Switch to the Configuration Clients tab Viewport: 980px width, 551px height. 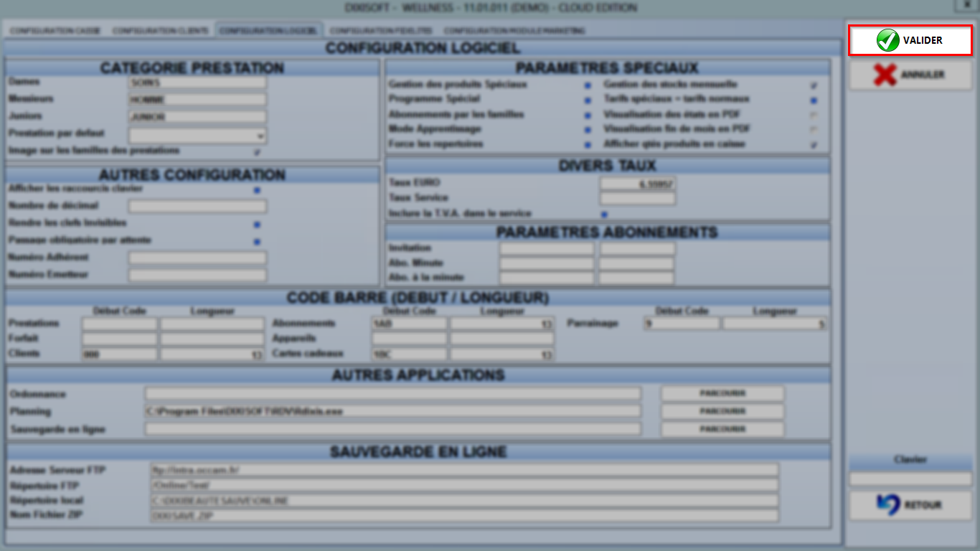click(x=161, y=31)
